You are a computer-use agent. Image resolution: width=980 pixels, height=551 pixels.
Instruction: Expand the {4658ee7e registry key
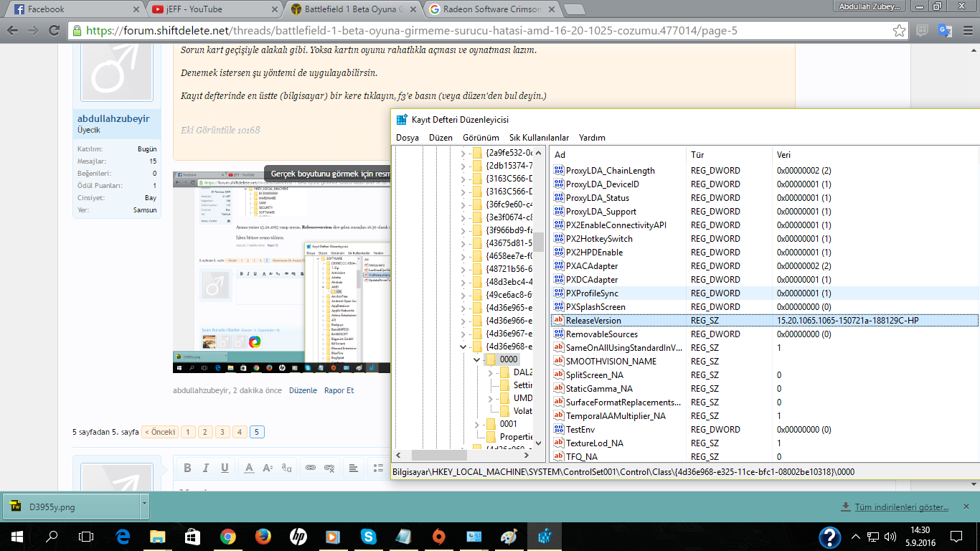coord(463,255)
